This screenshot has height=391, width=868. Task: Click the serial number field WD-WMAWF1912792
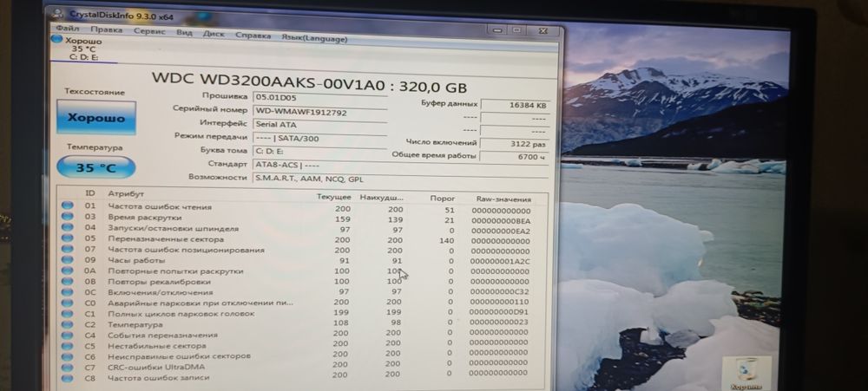(319, 111)
